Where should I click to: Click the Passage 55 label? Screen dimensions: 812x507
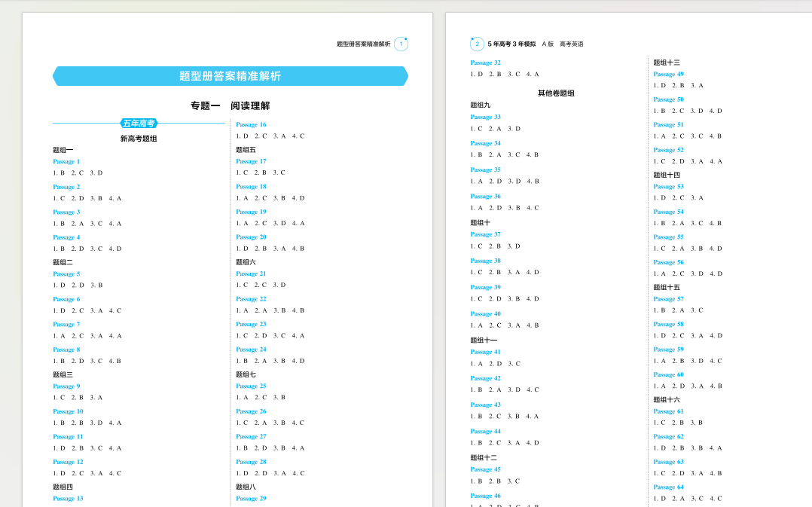pos(669,237)
